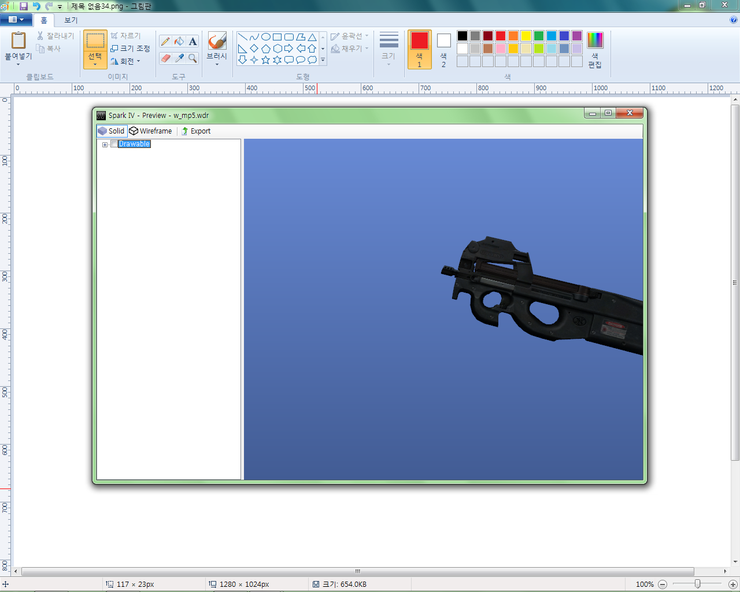The height and width of the screenshot is (592, 740).
Task: Choose the Five-point star shape
Action: click(x=266, y=60)
